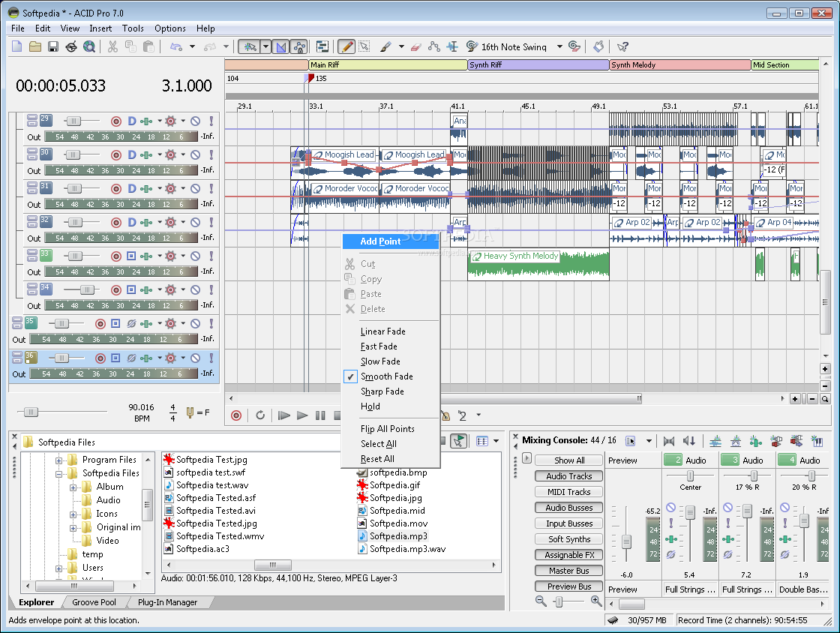Click Add Point in context menu
Viewport: 840px width, 633px height.
[380, 241]
